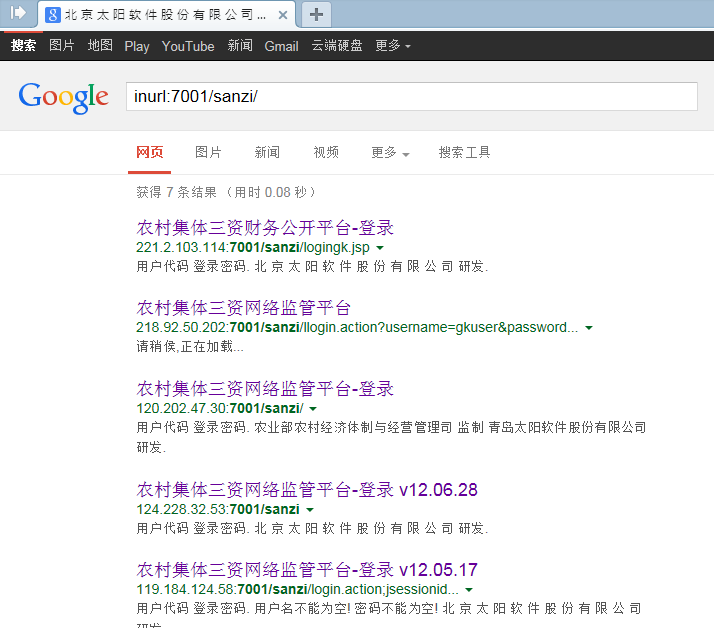Click snippet text 请稍侯,正在加载...

190,347
